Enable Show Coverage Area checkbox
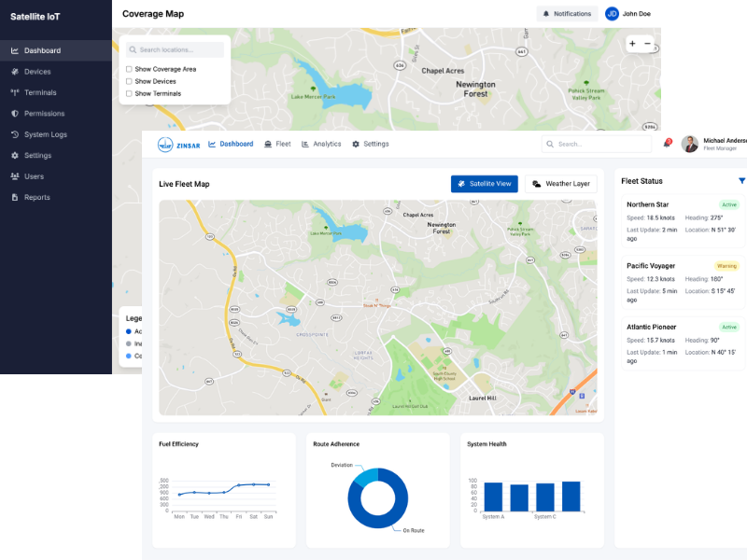Image resolution: width=747 pixels, height=560 pixels. point(129,69)
